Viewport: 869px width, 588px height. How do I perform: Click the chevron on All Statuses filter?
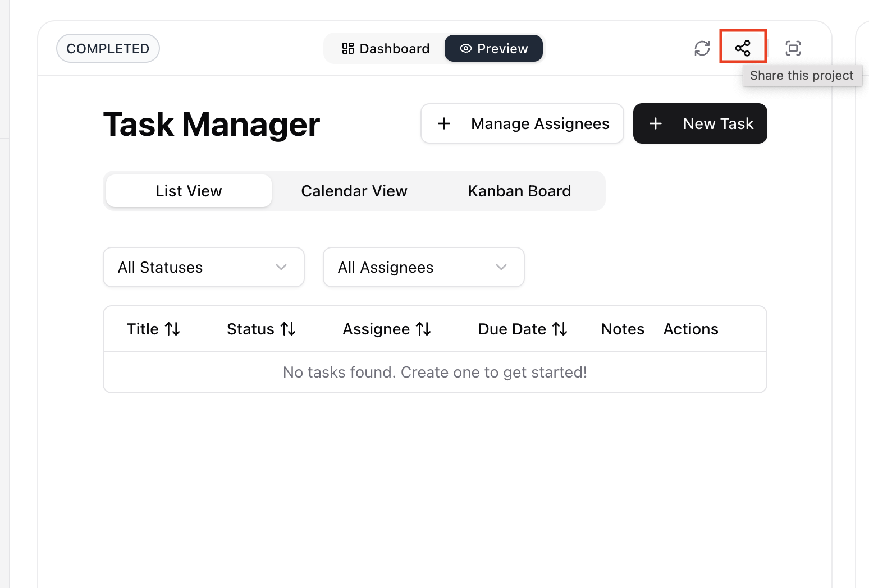[x=281, y=267]
